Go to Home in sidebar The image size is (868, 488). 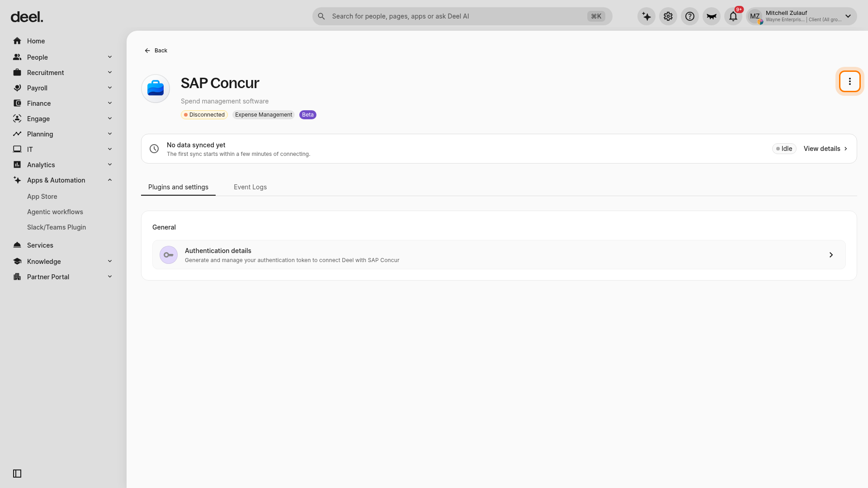coord(36,41)
